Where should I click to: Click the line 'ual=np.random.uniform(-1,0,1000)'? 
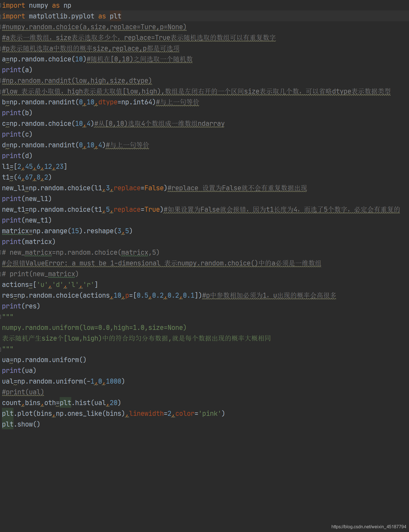(63, 381)
